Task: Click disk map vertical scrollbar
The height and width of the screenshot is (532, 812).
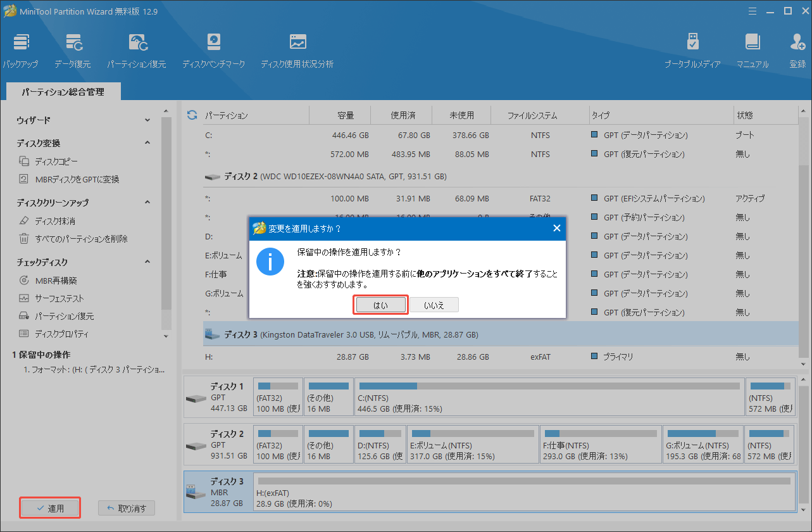Action: point(803,443)
